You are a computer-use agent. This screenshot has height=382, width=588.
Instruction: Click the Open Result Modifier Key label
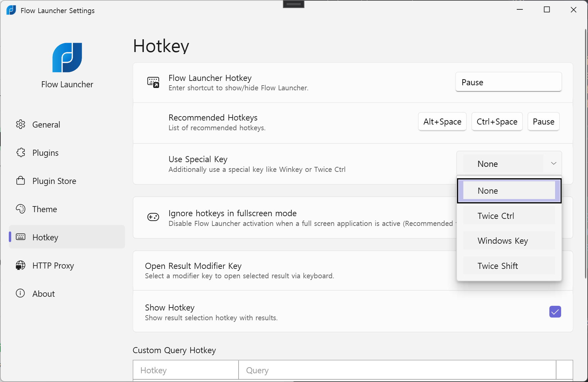pos(193,266)
